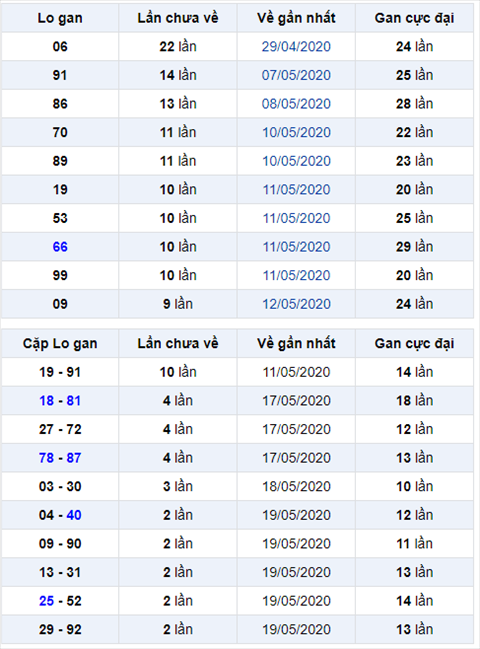The height and width of the screenshot is (649, 480).
Task: Click the blue number 87 in pair 78 - 87
Action: tap(74, 458)
